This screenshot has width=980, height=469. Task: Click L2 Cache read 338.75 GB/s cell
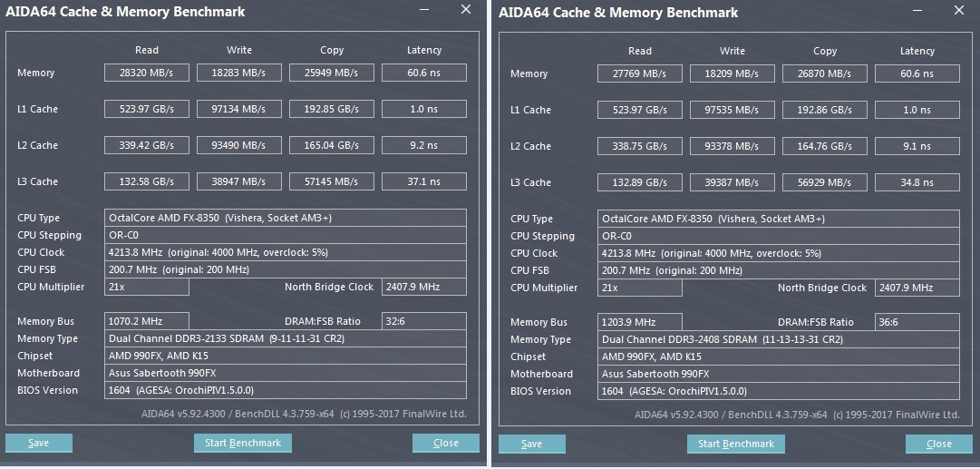point(640,146)
